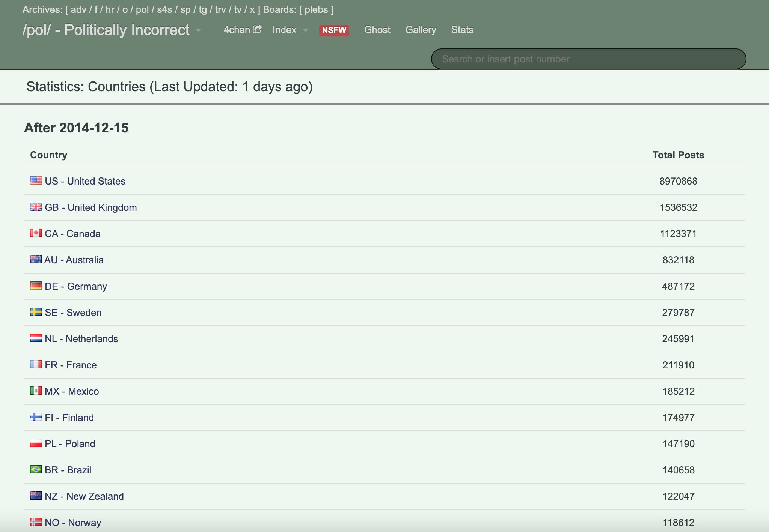
Task: Open the 4chan link in navbar
Action: pyautogui.click(x=237, y=30)
